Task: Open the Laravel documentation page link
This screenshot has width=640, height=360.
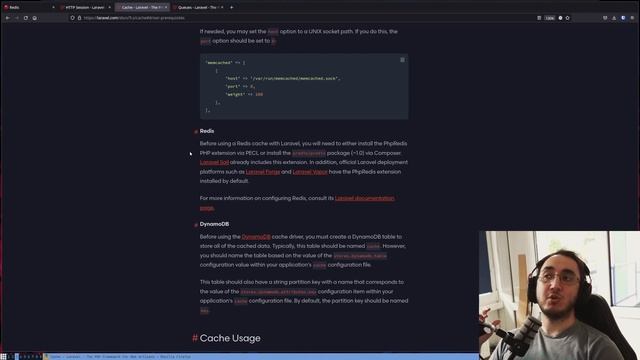Action: coord(364,198)
